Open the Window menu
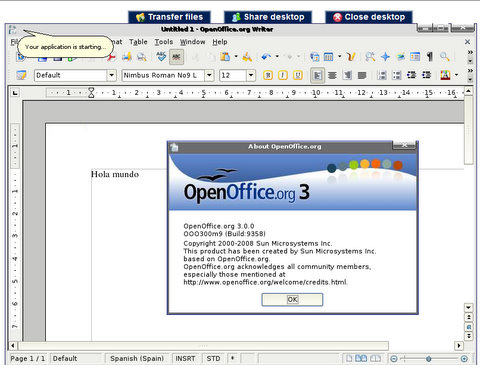 (193, 42)
